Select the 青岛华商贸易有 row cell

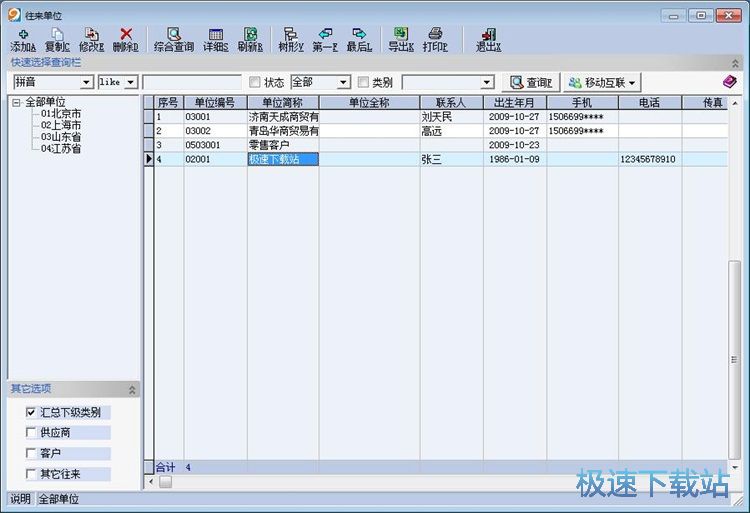point(283,131)
